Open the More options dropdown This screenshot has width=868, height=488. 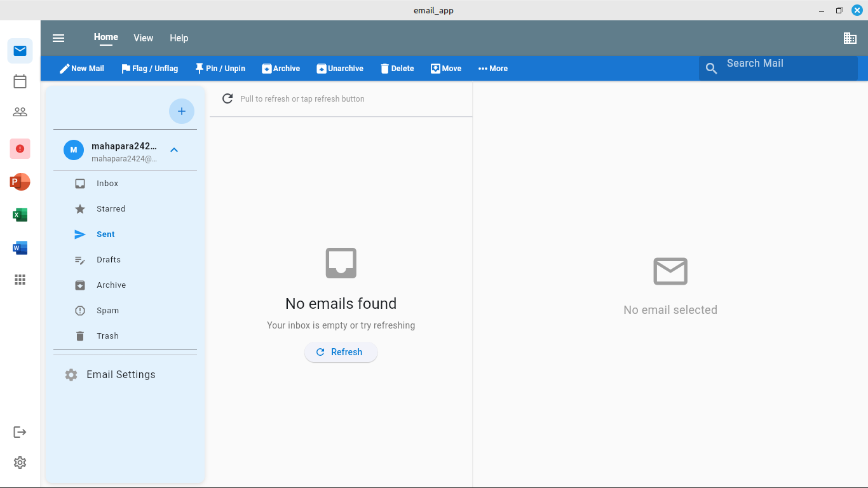tap(492, 69)
